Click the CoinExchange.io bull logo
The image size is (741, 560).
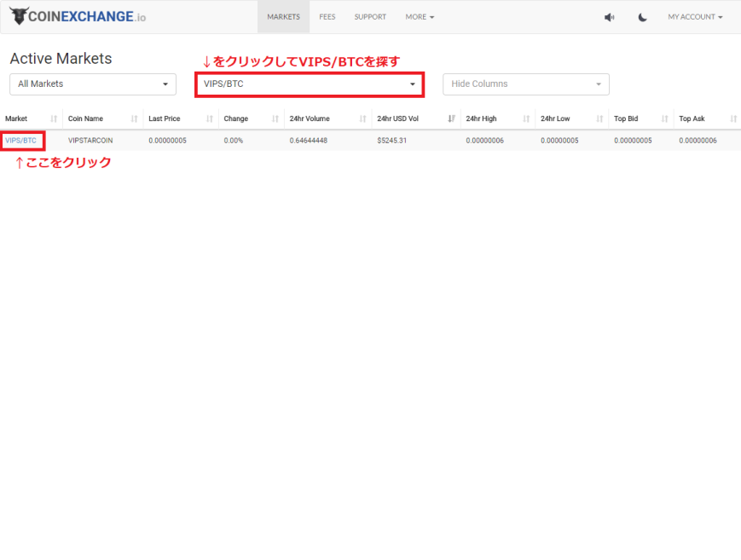(x=78, y=16)
